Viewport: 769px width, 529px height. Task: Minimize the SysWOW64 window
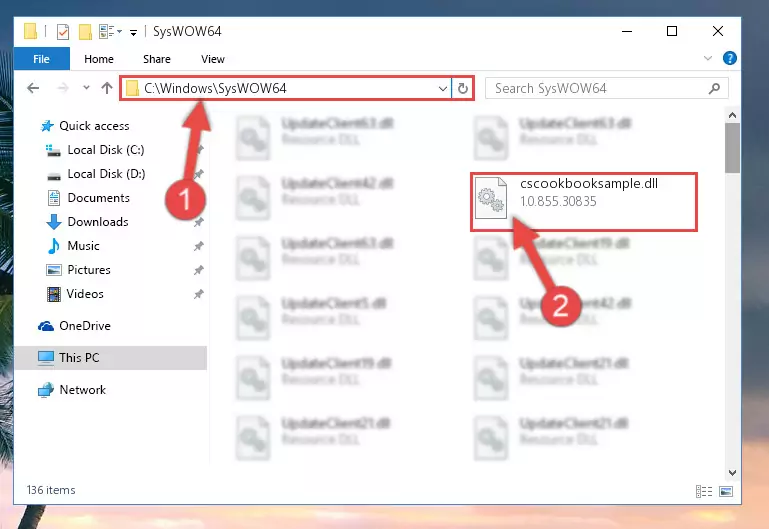click(627, 31)
